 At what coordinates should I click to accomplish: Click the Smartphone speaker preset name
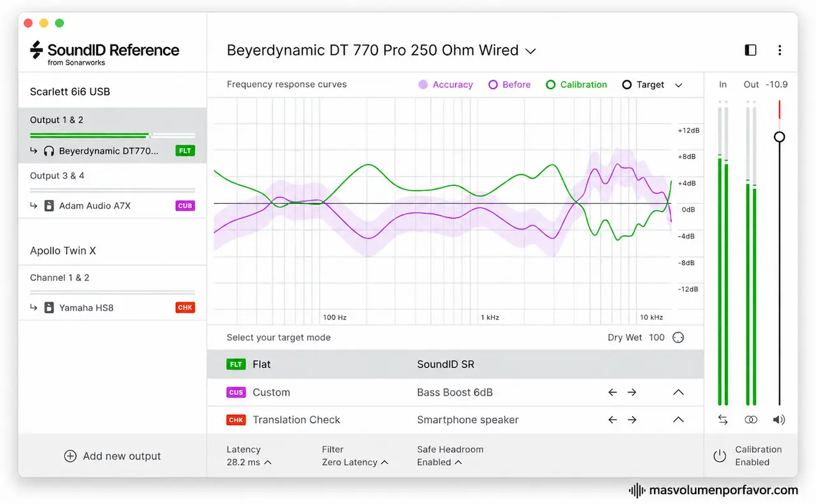(467, 420)
